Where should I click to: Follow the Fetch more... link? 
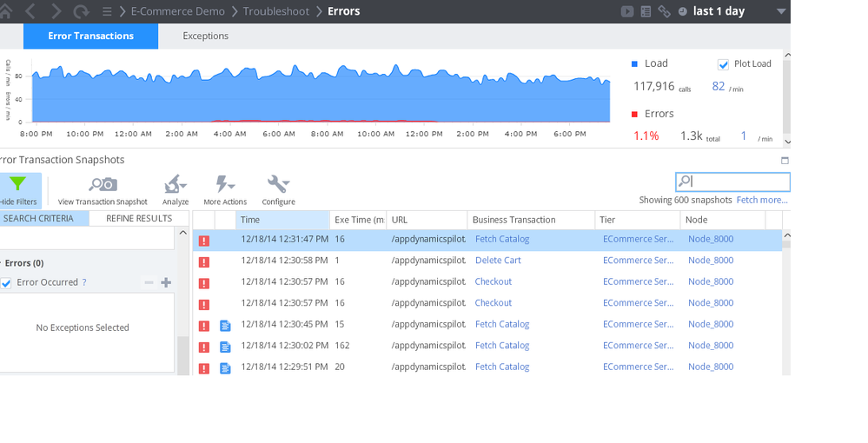pos(762,200)
